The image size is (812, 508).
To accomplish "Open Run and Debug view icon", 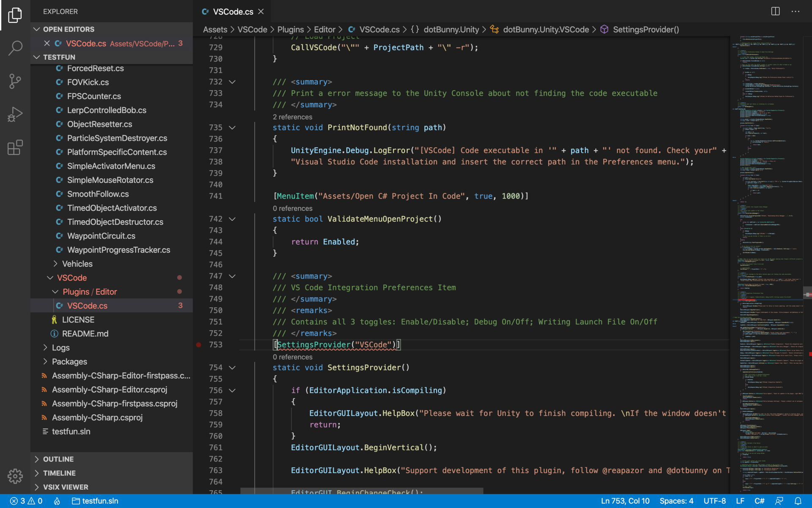I will coord(15,114).
